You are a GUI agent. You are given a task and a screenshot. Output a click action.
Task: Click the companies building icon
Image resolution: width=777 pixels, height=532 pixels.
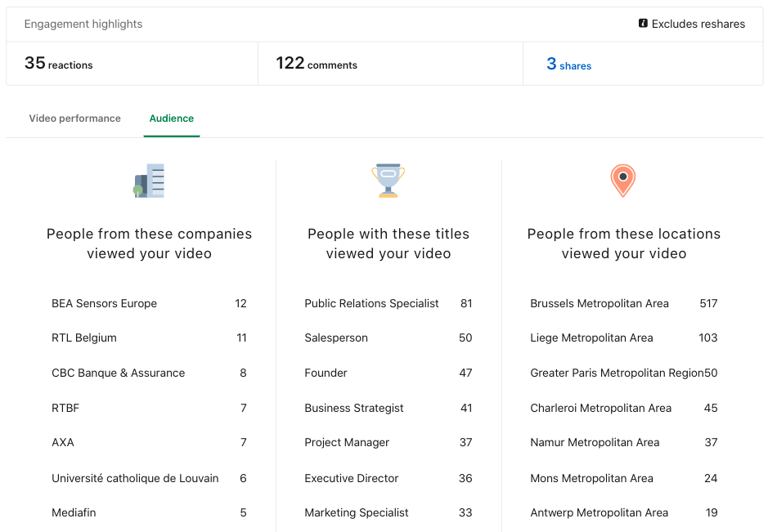click(x=149, y=181)
